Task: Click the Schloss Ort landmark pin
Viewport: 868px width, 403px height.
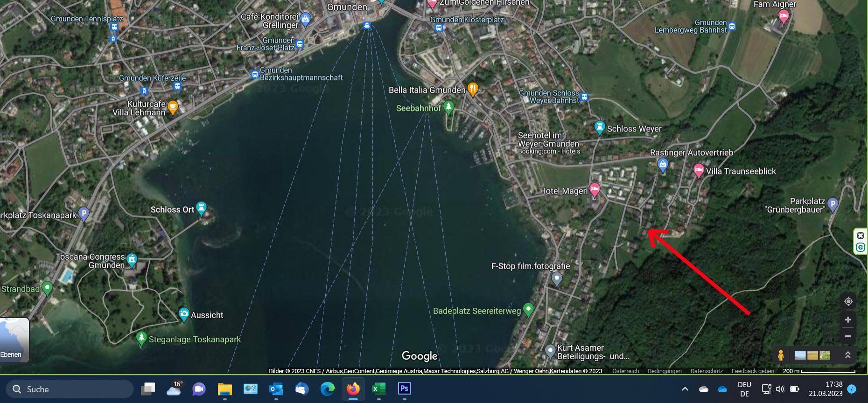Action: pos(201,208)
